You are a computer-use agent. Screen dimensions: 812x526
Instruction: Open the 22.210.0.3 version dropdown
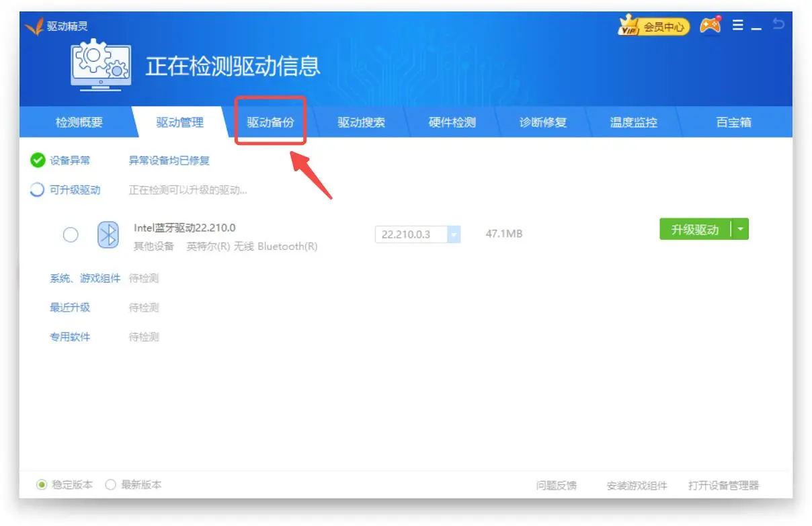click(454, 234)
